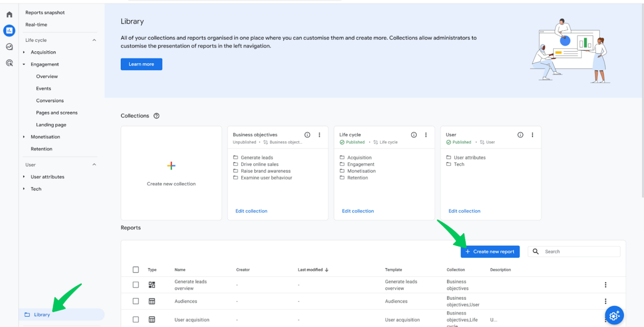Open Advertising from the left rail icon
Image resolution: width=644 pixels, height=327 pixels.
click(x=9, y=63)
